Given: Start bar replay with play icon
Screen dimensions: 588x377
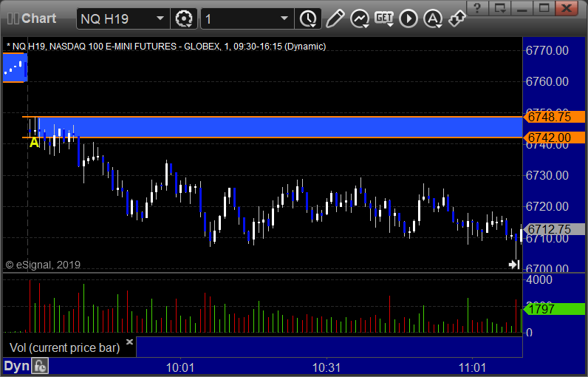Looking at the screenshot, I should [408, 18].
